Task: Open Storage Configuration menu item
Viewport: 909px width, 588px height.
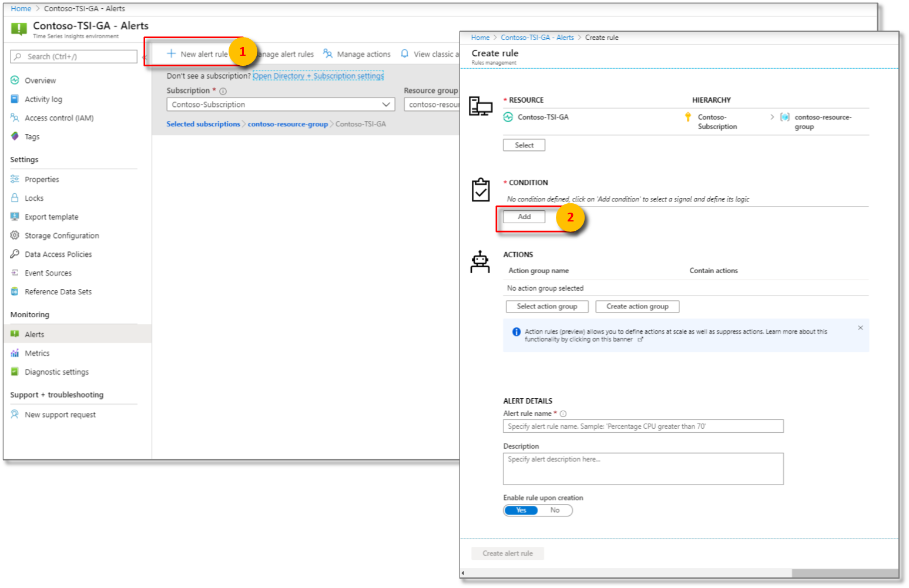Action: [x=62, y=236]
